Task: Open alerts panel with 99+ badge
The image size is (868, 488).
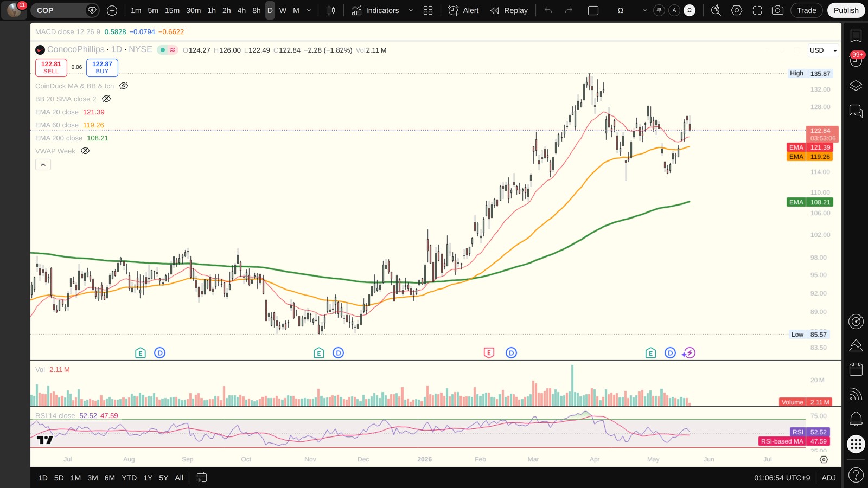Action: pyautogui.click(x=856, y=60)
